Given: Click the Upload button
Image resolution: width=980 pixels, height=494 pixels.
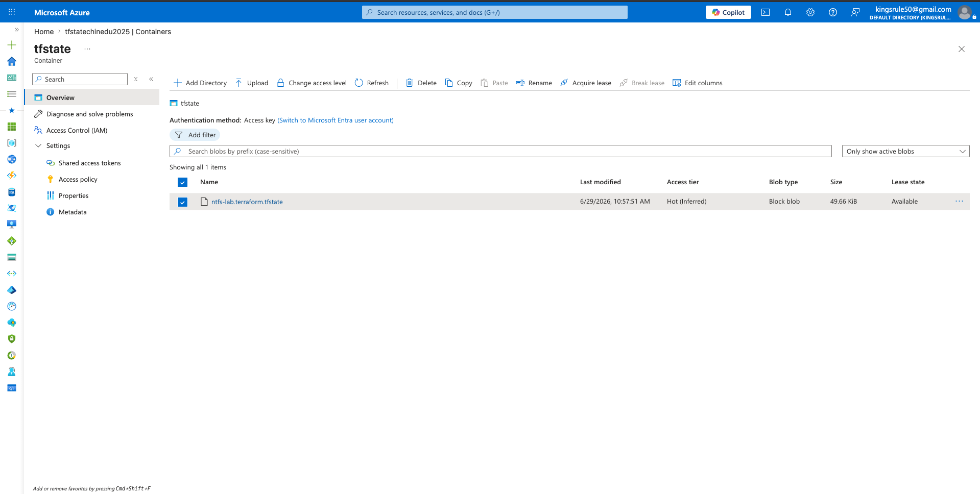Looking at the screenshot, I should coord(252,83).
